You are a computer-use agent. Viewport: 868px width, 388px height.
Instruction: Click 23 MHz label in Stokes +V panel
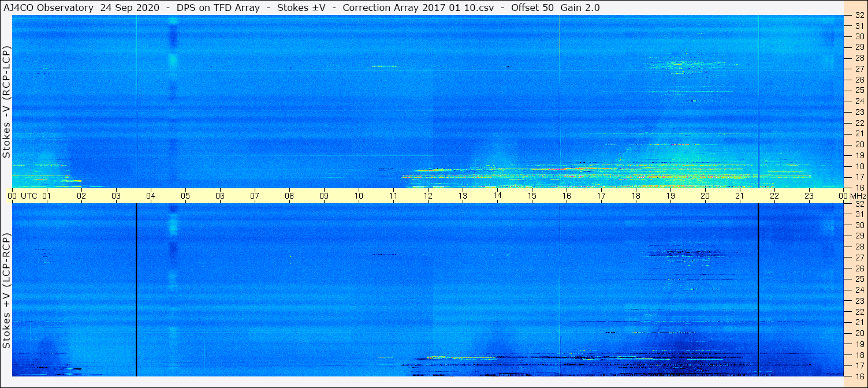(859, 301)
